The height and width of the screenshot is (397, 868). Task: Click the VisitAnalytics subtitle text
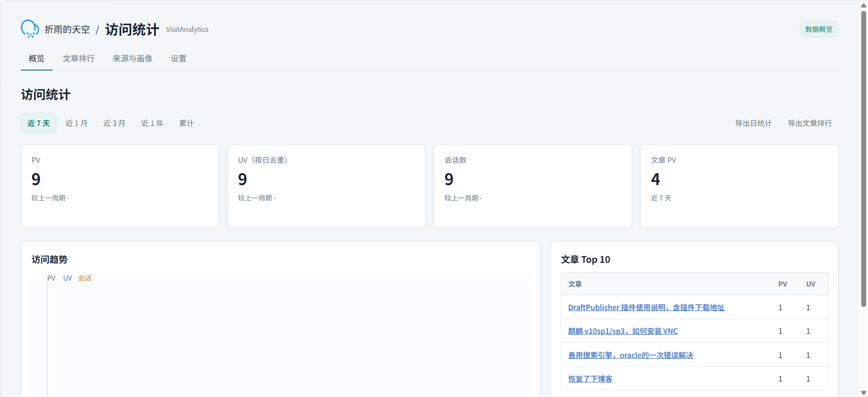click(187, 30)
